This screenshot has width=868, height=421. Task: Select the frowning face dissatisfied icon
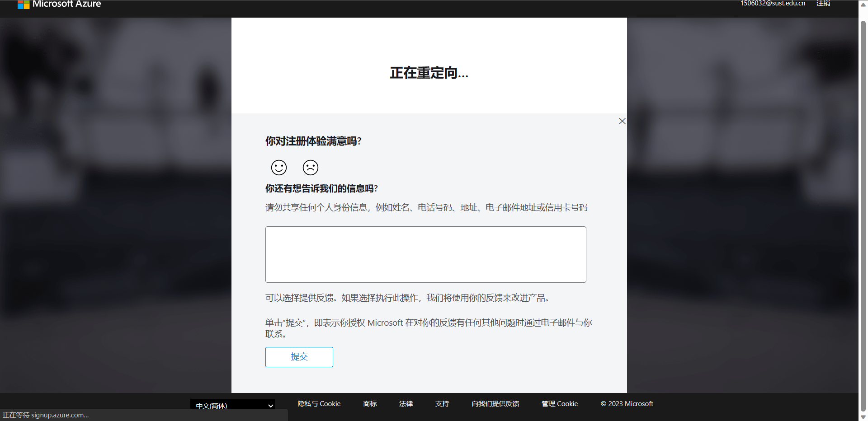tap(311, 168)
